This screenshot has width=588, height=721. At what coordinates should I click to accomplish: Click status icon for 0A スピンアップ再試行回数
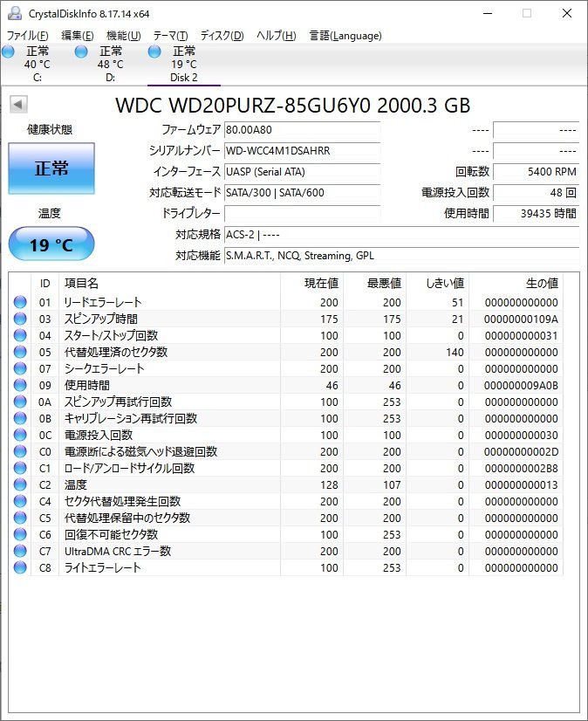point(20,402)
